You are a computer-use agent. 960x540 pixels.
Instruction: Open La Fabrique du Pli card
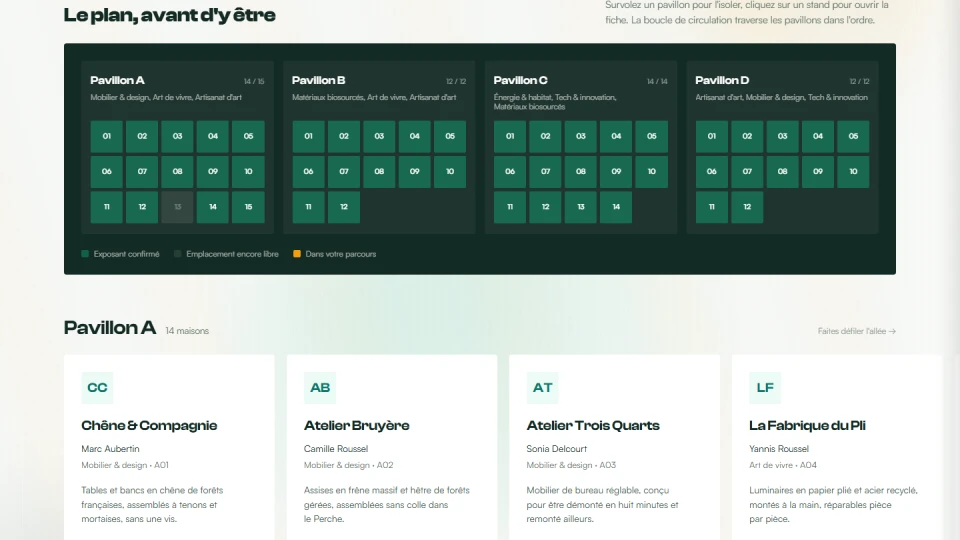837,447
